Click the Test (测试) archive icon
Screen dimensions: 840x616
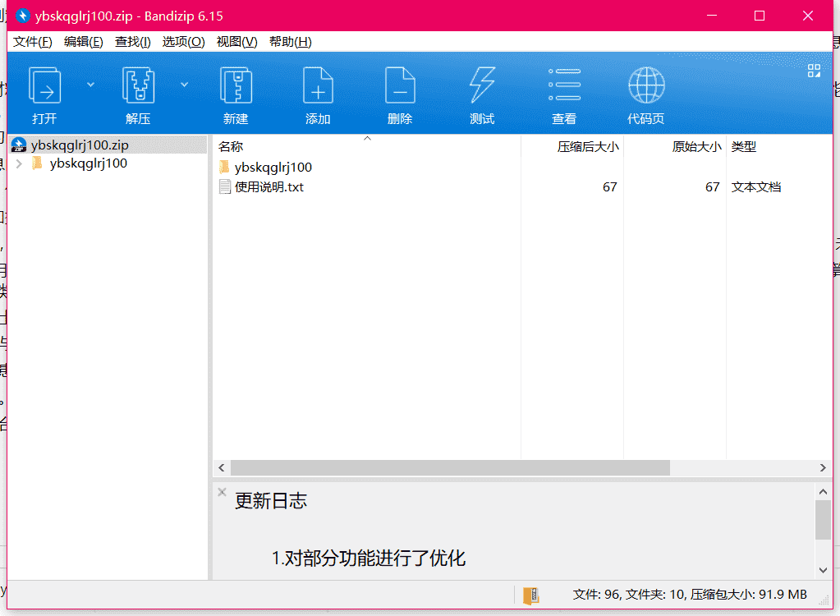(x=482, y=85)
